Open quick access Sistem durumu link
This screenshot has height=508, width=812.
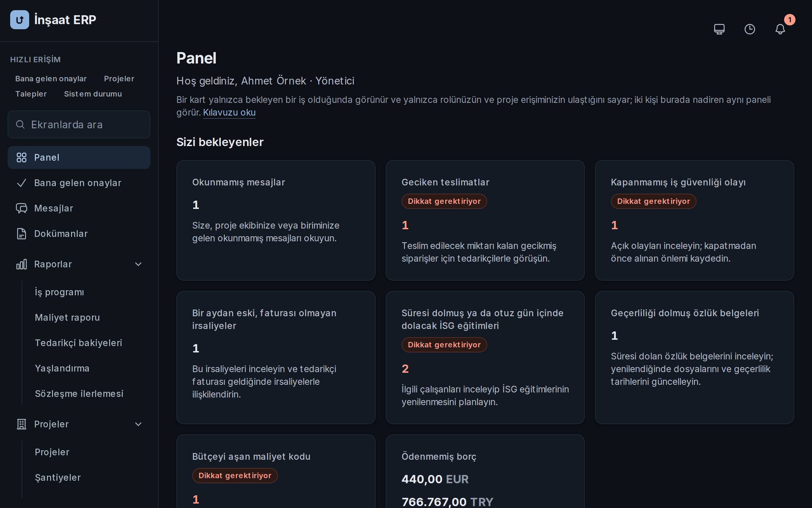(x=93, y=94)
